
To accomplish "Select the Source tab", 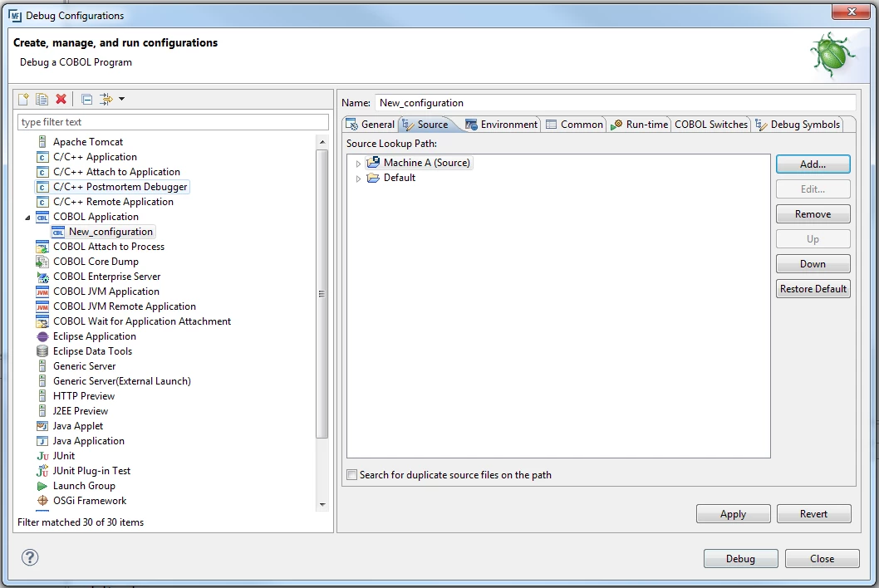I will (427, 125).
